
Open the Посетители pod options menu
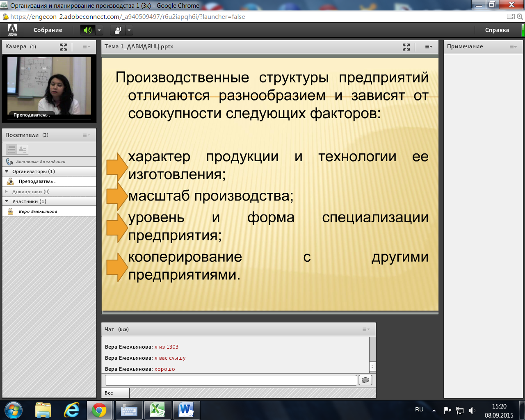pos(86,135)
